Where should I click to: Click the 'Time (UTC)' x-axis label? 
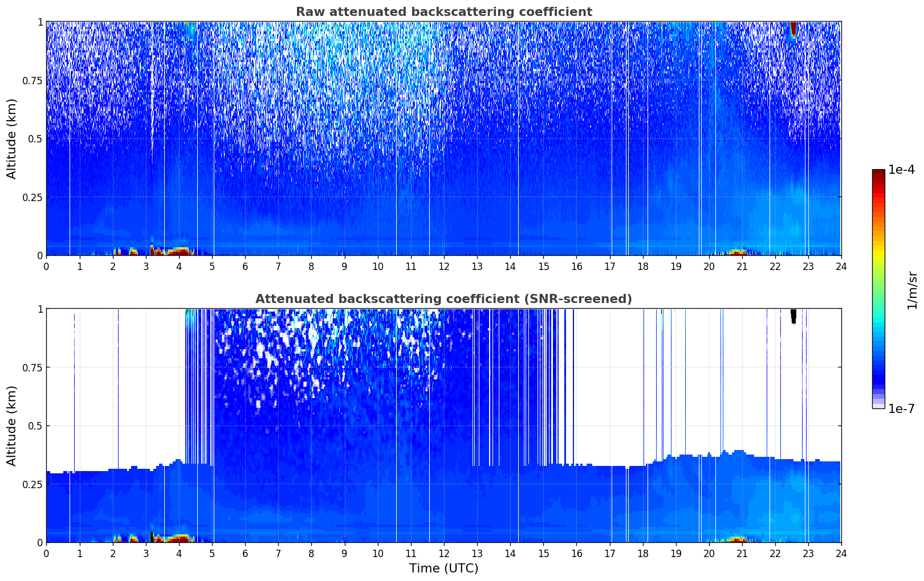(x=443, y=568)
